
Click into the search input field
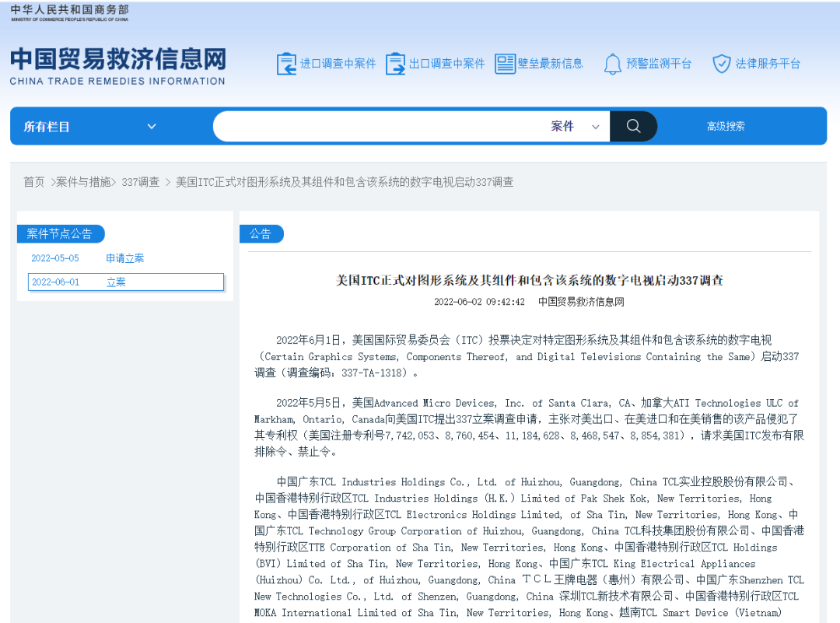(x=380, y=127)
